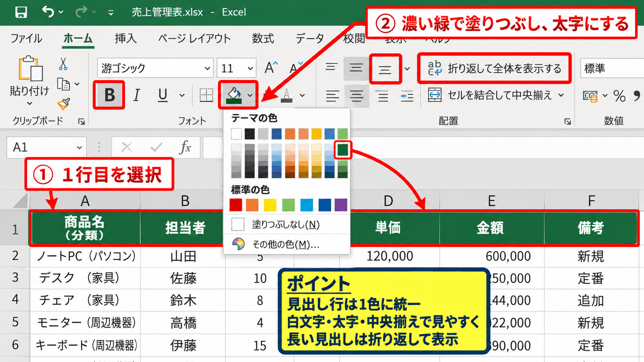Click the Cut scissors icon
The image size is (644, 362).
[x=63, y=64]
